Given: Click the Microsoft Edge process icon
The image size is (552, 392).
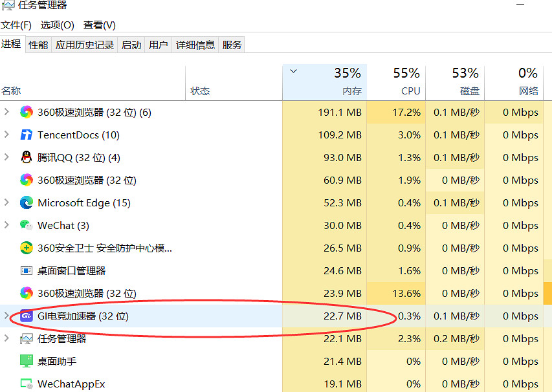Looking at the screenshot, I should [26, 203].
